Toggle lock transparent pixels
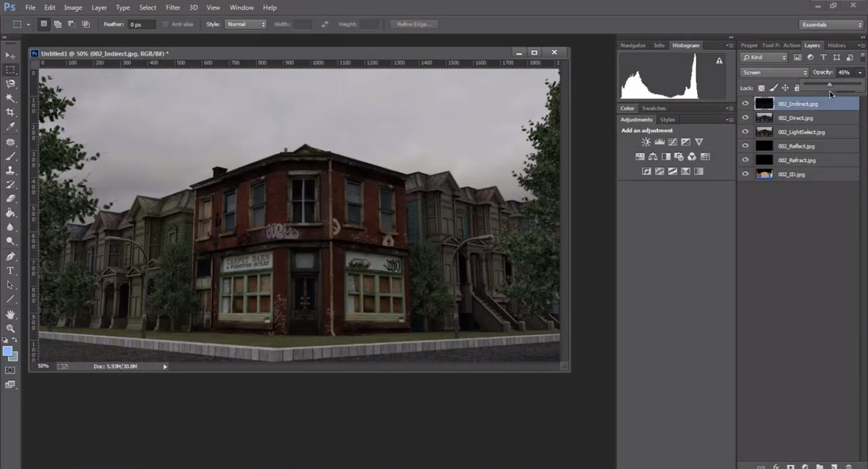868x469 pixels. 761,88
